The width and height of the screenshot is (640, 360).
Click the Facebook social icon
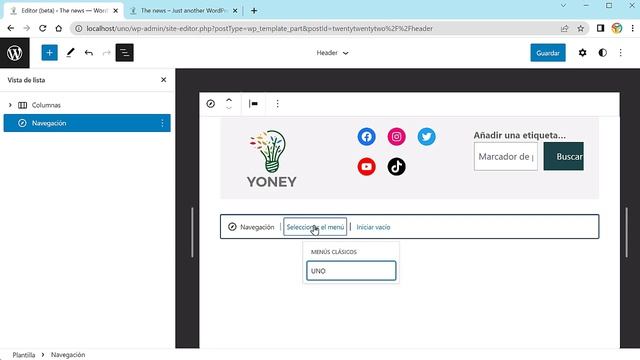367,137
